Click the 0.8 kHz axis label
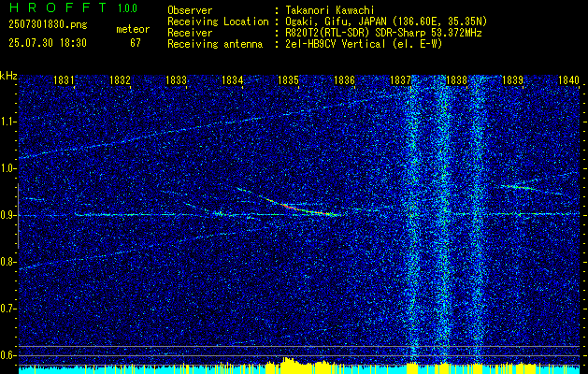This screenshot has height=374, width=588. pos(7,262)
